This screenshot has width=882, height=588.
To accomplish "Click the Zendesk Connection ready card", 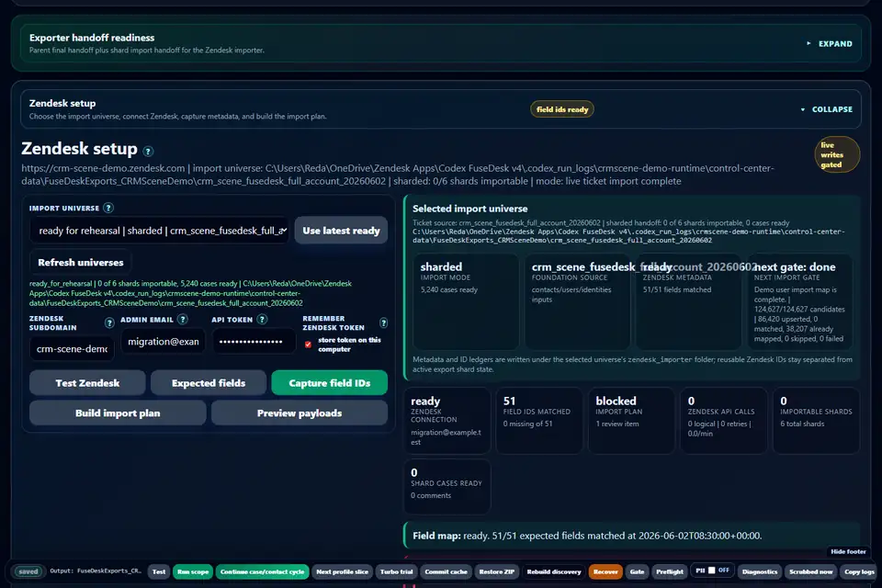I will [x=447, y=420].
